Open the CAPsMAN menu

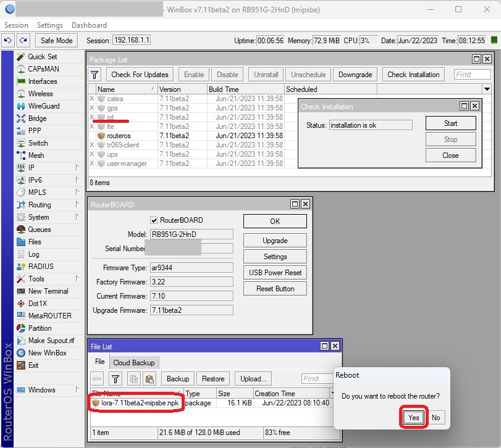(x=43, y=69)
